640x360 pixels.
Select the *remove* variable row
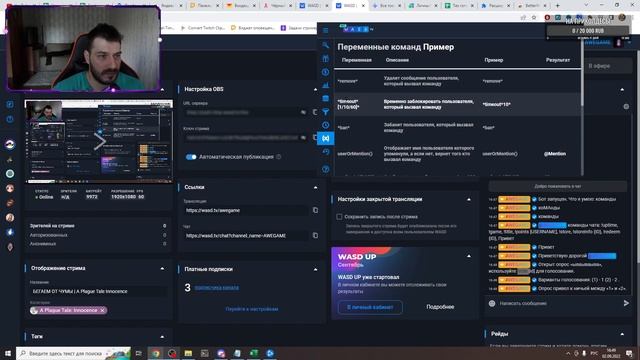[x=457, y=81]
